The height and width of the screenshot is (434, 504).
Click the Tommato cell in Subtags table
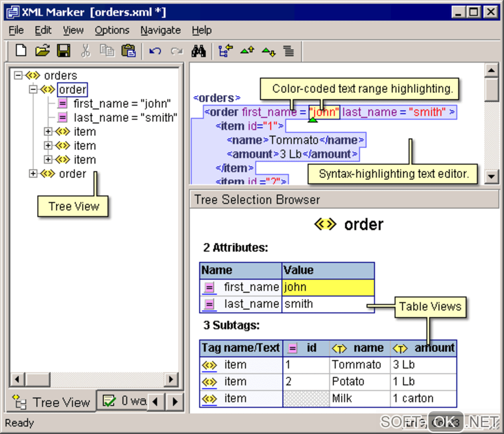pyautogui.click(x=360, y=365)
